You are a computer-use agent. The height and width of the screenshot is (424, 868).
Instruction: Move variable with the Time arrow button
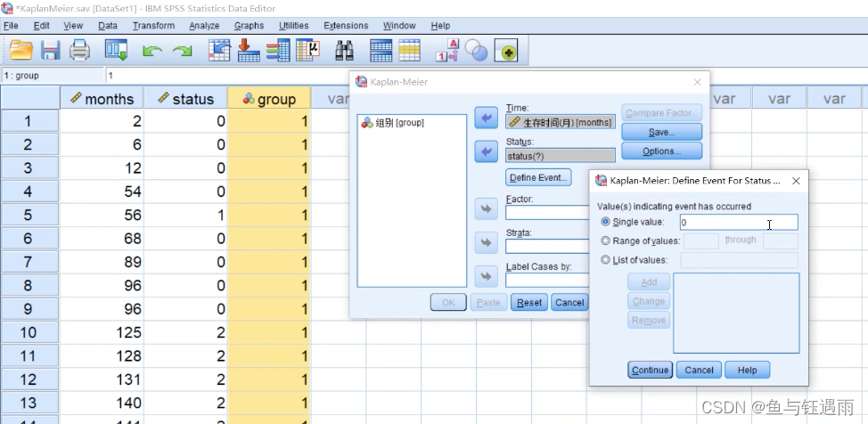[x=486, y=118]
